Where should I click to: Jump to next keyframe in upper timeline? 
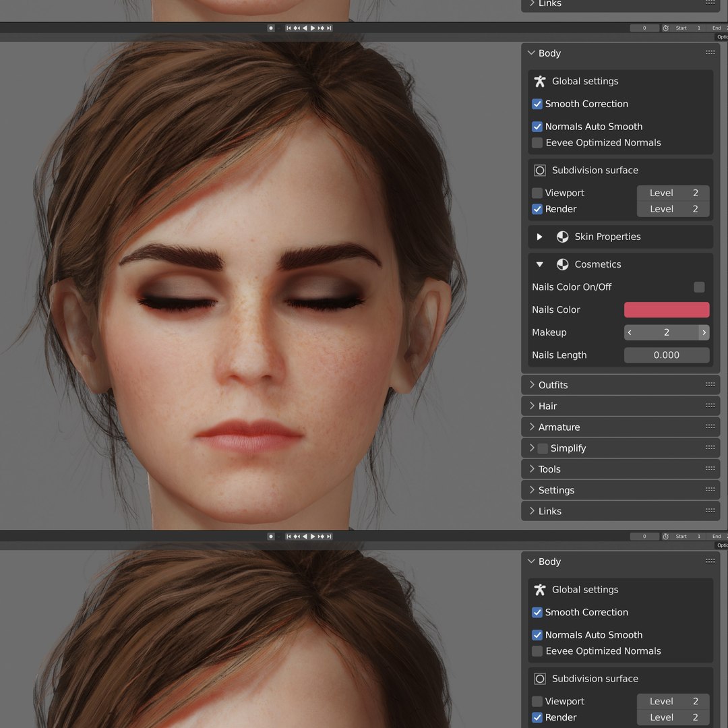click(321, 28)
